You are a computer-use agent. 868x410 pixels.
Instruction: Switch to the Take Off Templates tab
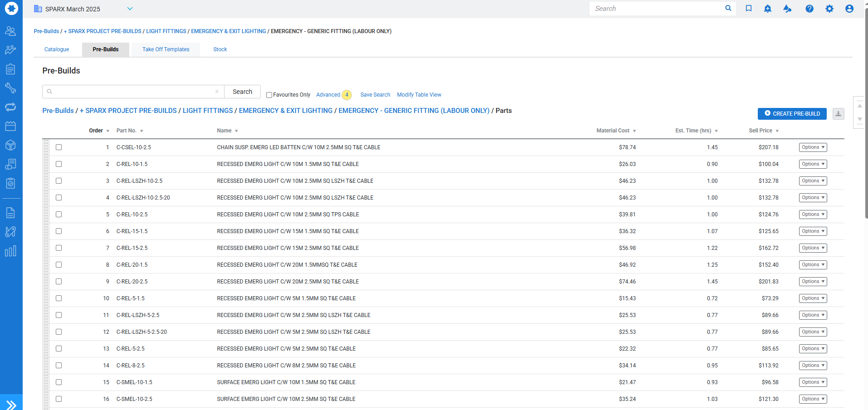[166, 49]
